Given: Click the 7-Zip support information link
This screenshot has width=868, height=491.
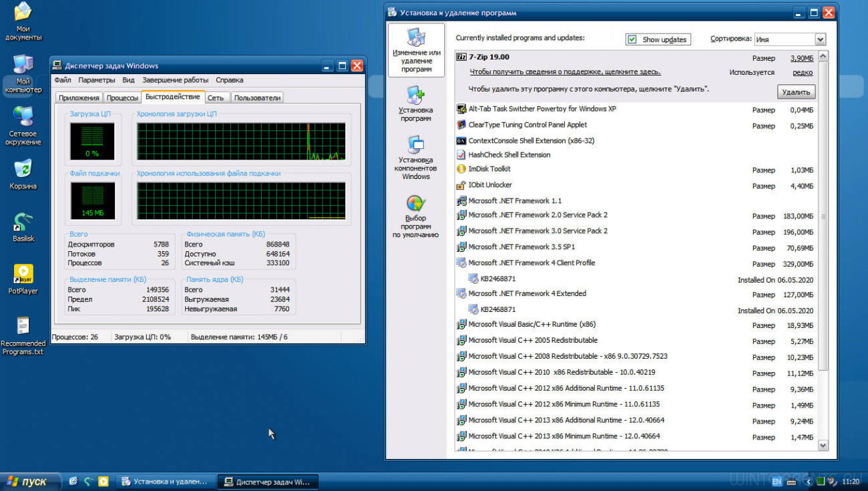Looking at the screenshot, I should click(x=565, y=72).
